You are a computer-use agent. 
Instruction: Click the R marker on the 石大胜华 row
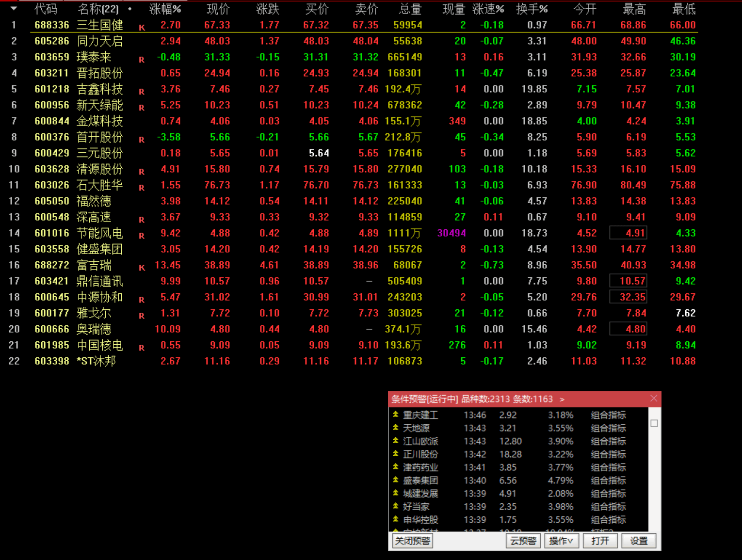click(142, 188)
